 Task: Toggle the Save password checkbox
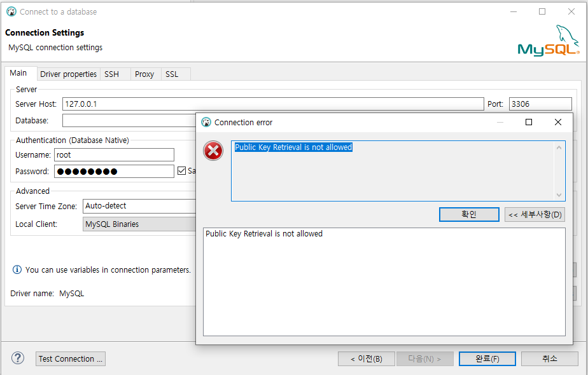pyautogui.click(x=181, y=171)
